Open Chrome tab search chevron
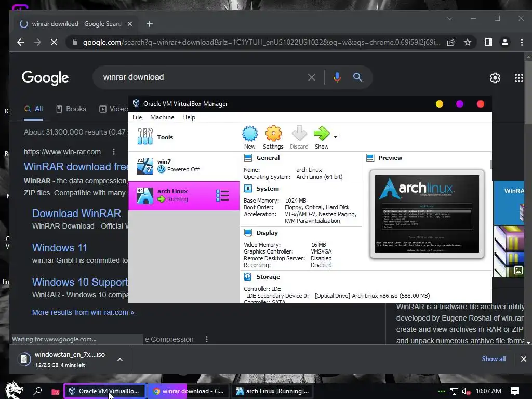 pyautogui.click(x=449, y=18)
